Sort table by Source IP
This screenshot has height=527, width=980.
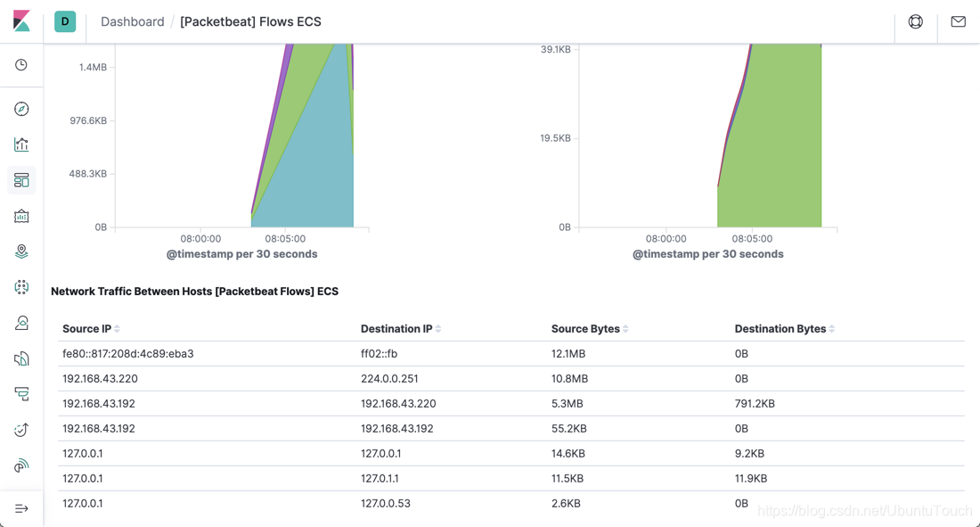[x=91, y=328]
